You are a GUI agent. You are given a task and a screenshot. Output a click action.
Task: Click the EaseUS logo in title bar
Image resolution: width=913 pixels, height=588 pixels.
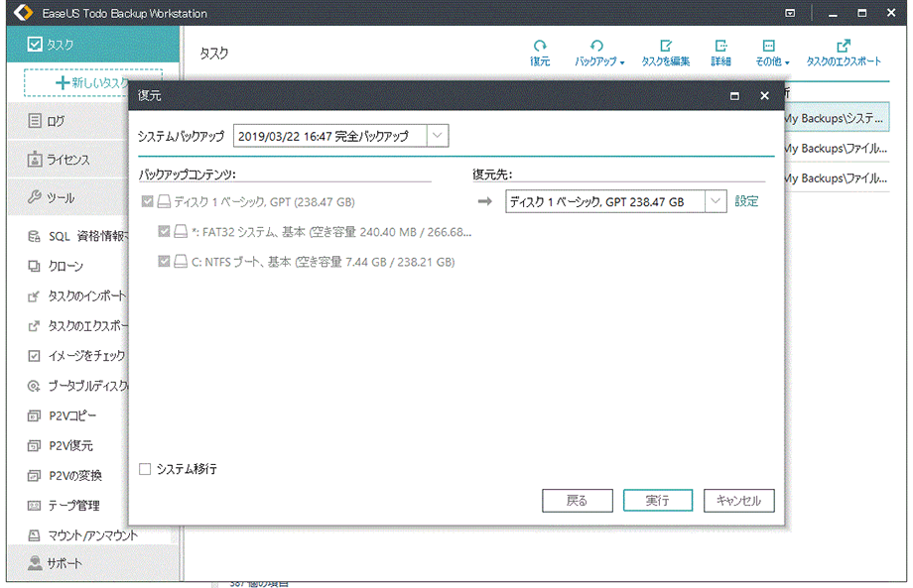[x=23, y=13]
